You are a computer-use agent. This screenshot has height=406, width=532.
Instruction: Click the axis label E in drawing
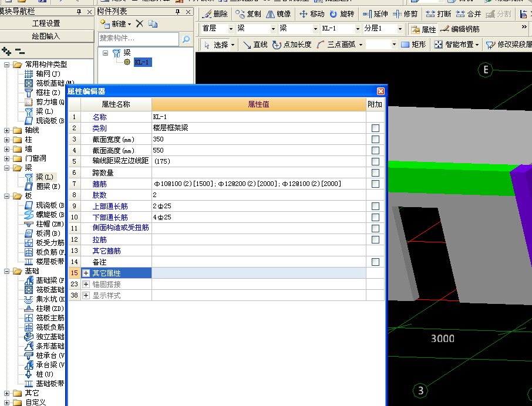click(x=485, y=70)
